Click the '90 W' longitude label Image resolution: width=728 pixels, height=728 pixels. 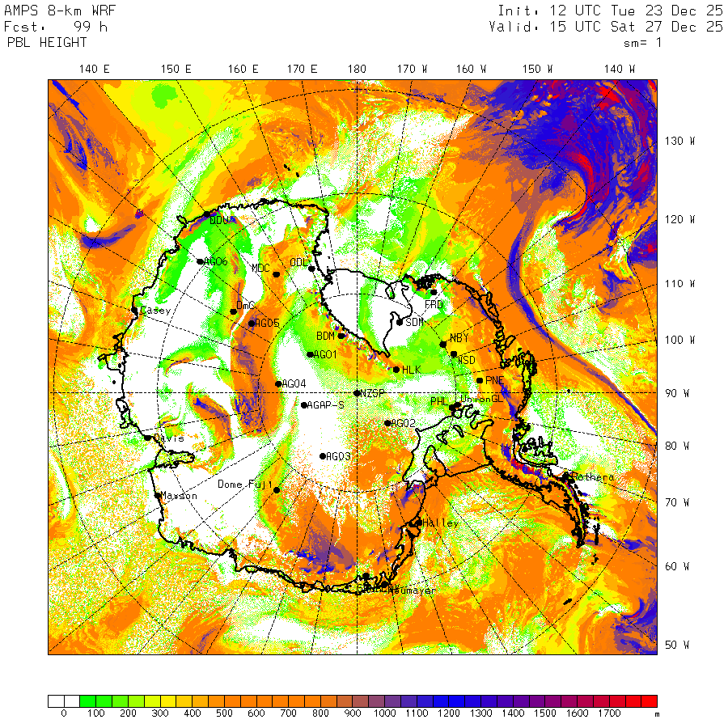click(x=677, y=394)
